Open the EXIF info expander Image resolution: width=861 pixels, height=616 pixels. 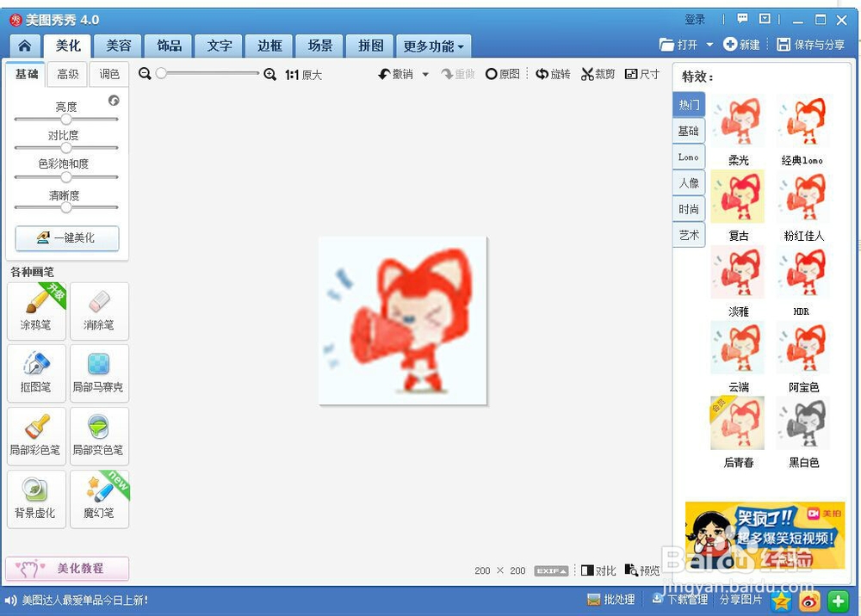point(551,571)
